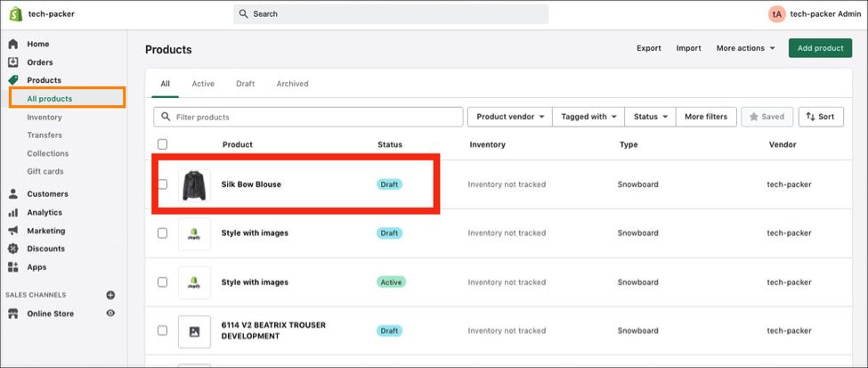The width and height of the screenshot is (868, 368).
Task: Add a sales channel with plus icon
Action: (110, 295)
